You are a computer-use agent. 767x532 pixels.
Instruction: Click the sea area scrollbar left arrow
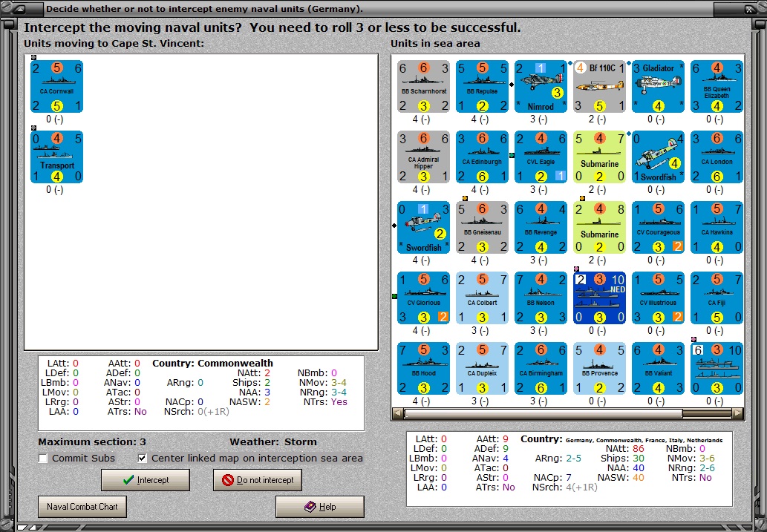pyautogui.click(x=398, y=414)
